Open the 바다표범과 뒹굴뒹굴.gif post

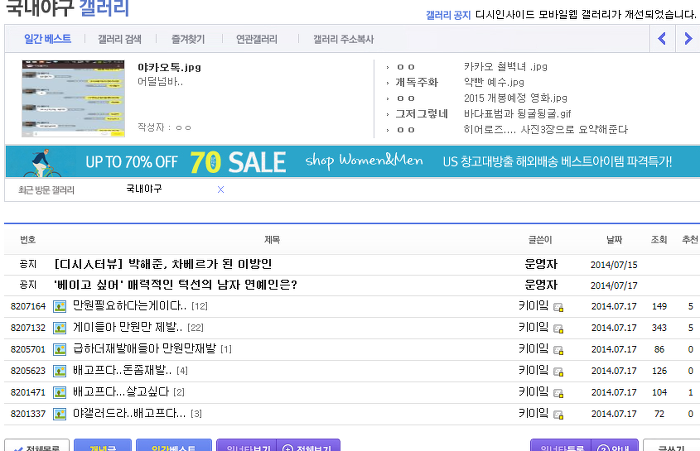coord(517,113)
